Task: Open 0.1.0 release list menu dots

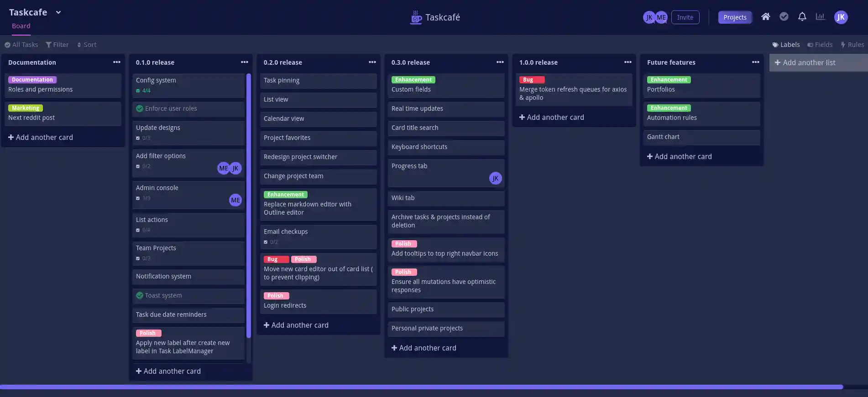Action: (x=245, y=62)
